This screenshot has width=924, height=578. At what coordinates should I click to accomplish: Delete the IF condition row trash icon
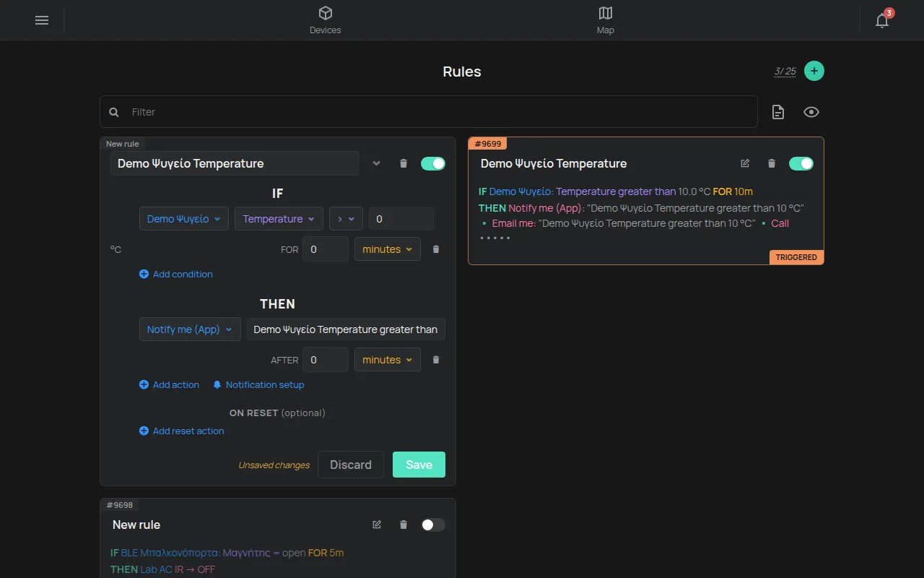pos(436,249)
